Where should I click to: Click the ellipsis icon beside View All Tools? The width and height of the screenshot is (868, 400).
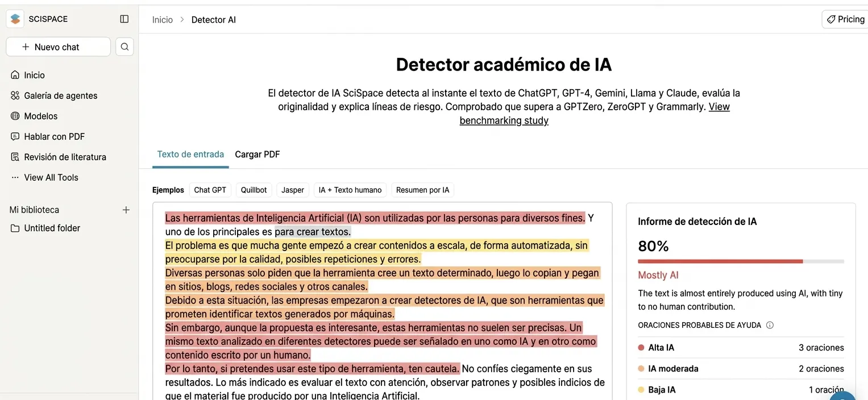pyautogui.click(x=15, y=177)
